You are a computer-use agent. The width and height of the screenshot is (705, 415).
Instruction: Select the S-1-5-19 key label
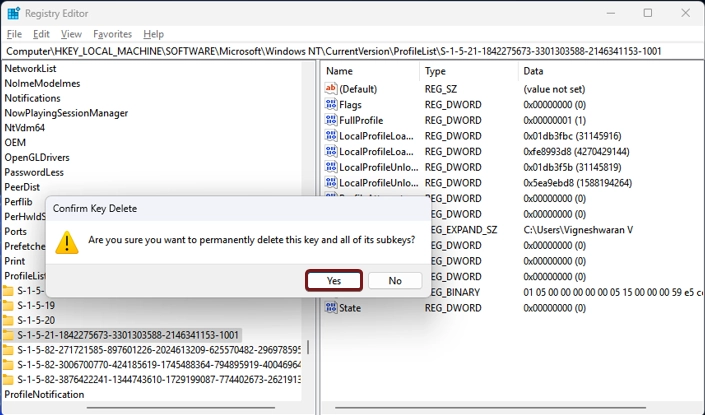coord(36,306)
